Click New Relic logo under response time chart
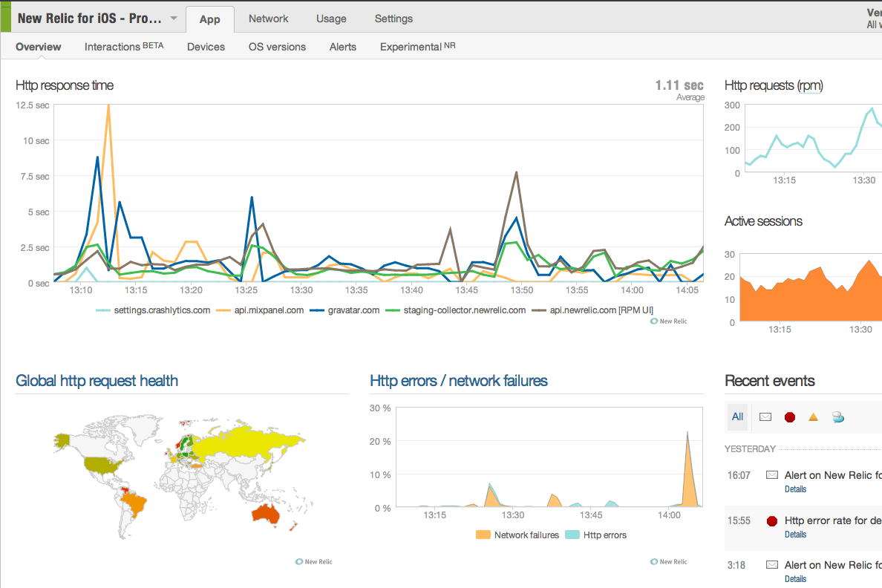This screenshot has height=588, width=882. tap(668, 321)
